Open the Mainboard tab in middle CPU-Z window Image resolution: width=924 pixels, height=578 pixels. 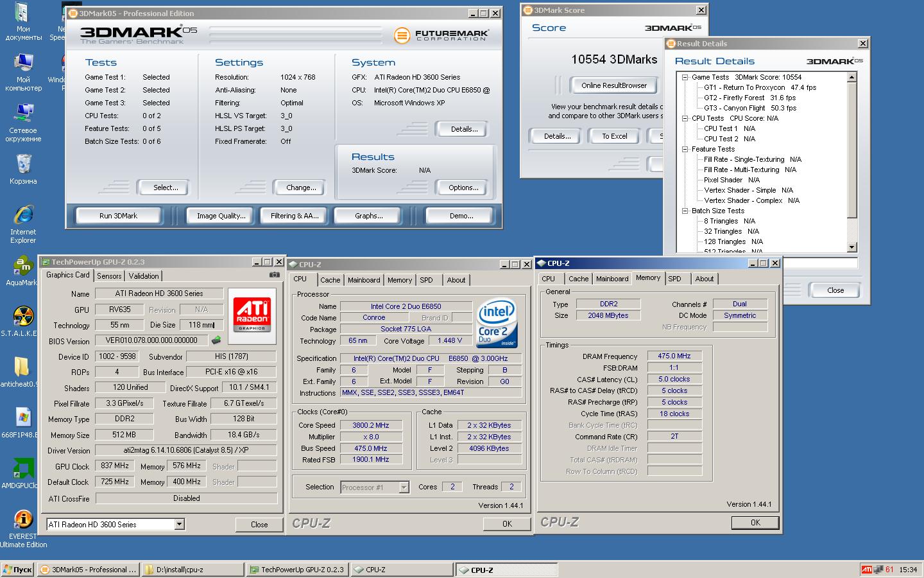[x=364, y=280]
